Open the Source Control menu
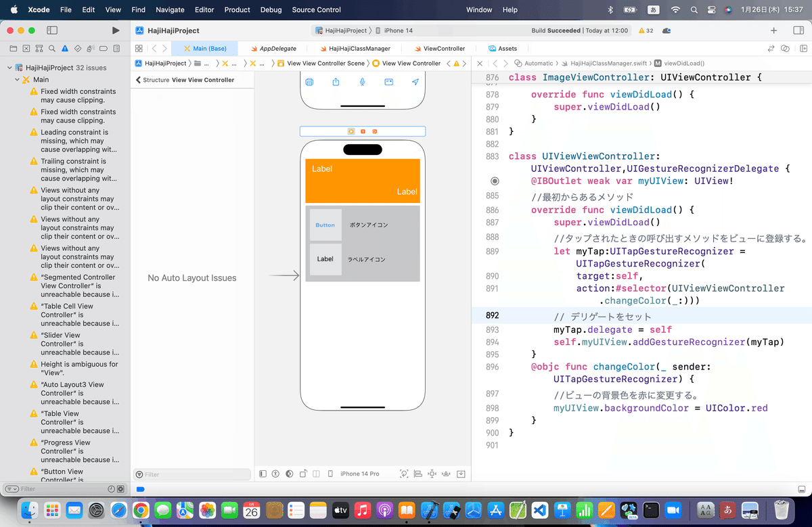Image resolution: width=812 pixels, height=527 pixels. point(317,9)
